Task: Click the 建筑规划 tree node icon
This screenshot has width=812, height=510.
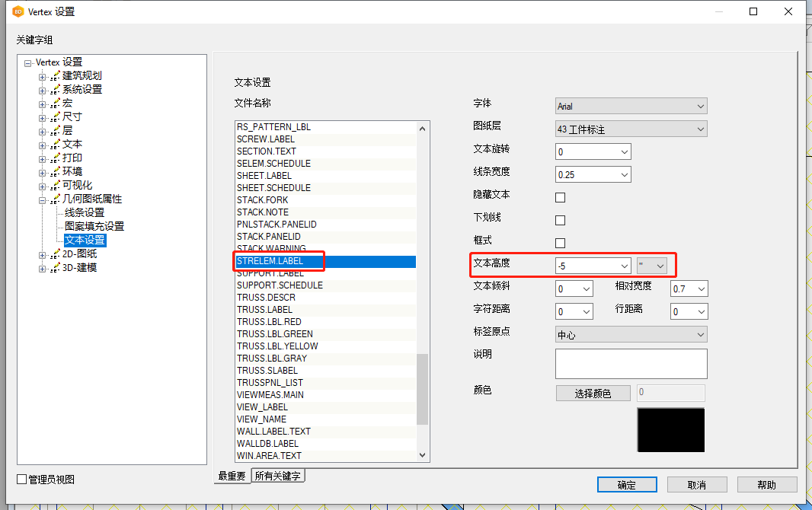Action: [x=55, y=76]
